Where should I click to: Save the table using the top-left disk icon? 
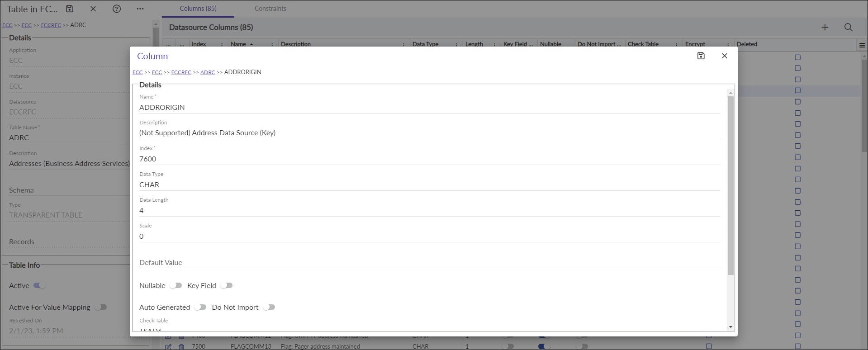pos(69,9)
